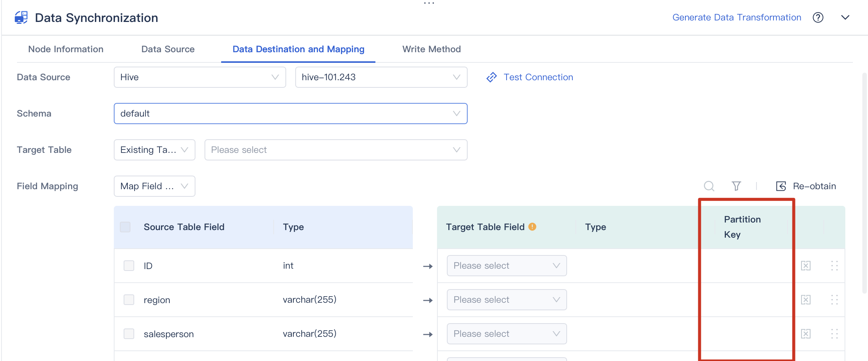Image resolution: width=868 pixels, height=361 pixels.
Task: Open the Target Table Please select dropdown
Action: (x=336, y=150)
